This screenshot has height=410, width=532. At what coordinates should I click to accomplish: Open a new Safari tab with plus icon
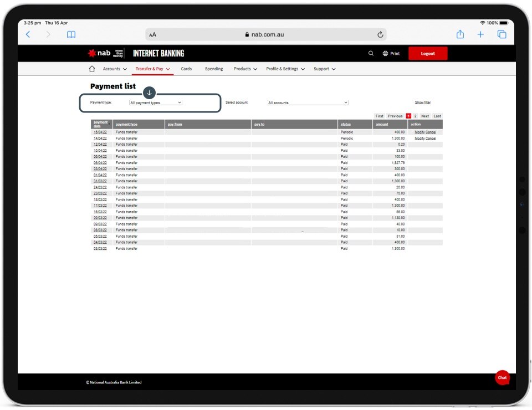point(480,34)
